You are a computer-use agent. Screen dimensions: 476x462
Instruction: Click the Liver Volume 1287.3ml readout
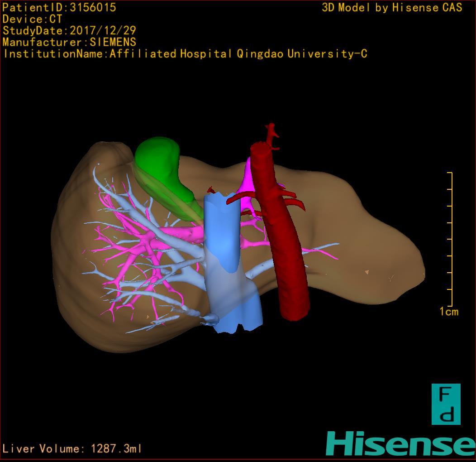click(x=72, y=449)
